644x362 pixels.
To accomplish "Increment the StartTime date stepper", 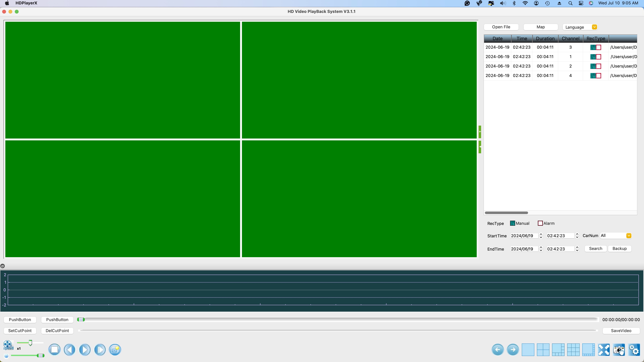I will [541, 234].
